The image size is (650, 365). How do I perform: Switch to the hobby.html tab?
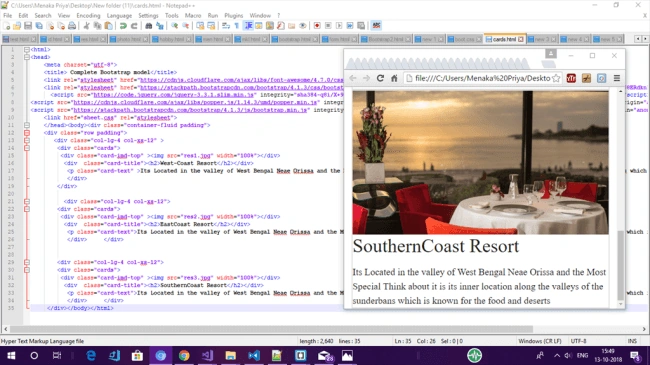(x=171, y=39)
